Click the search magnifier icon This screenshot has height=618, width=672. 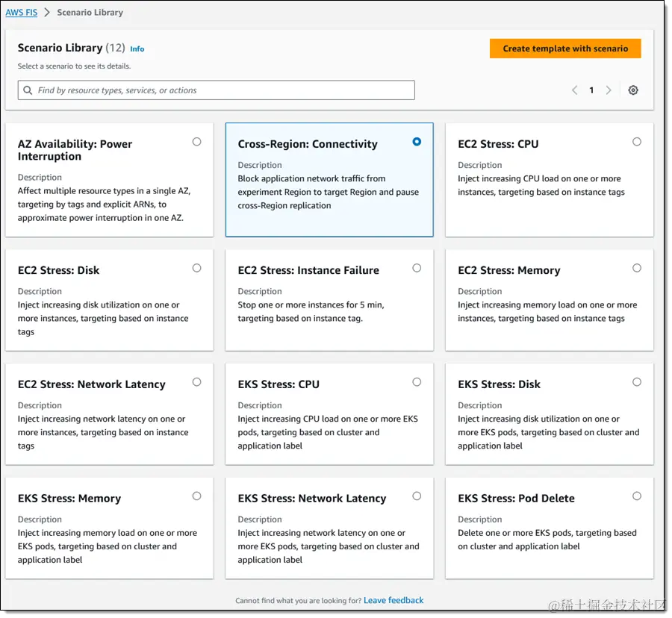28,90
